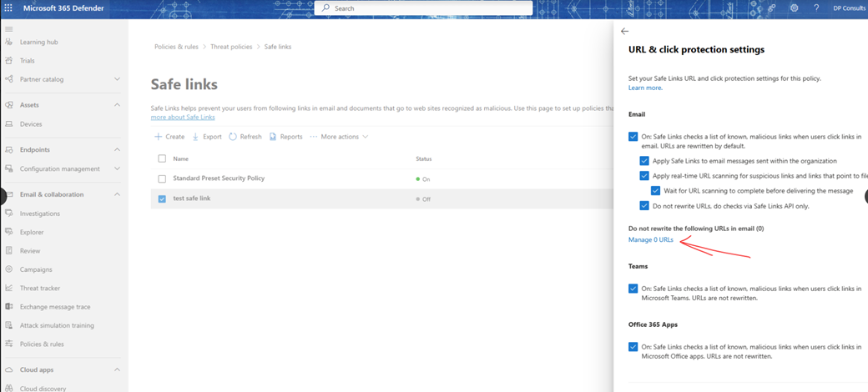
Task: Click the Learn more link in panel
Action: (645, 88)
